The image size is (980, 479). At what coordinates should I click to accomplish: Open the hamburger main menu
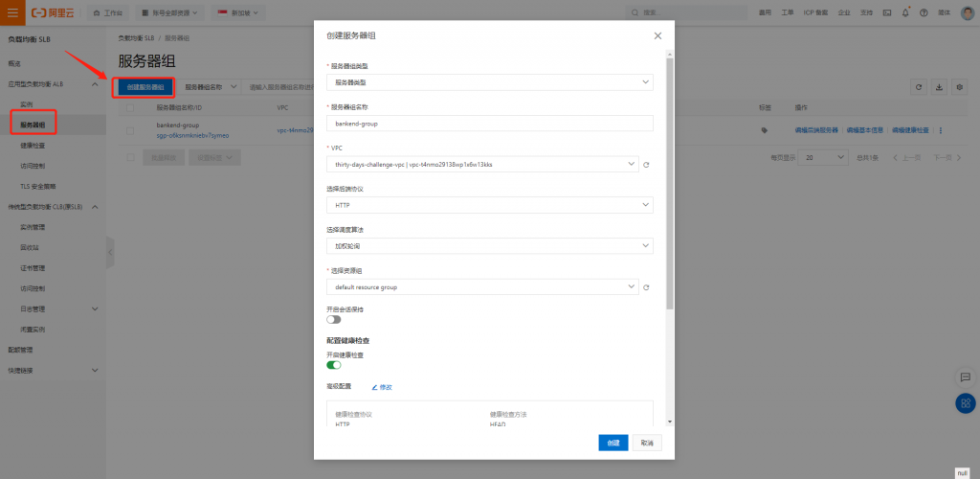(12, 12)
